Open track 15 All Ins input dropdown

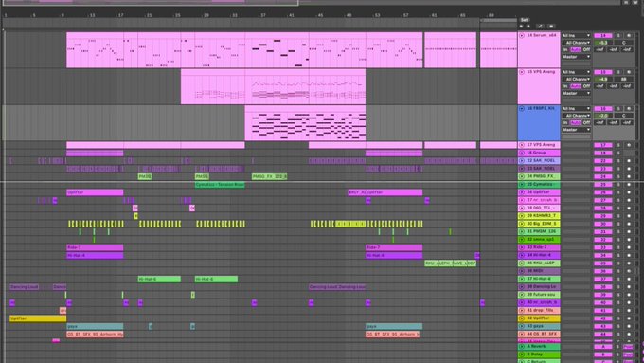coord(577,72)
